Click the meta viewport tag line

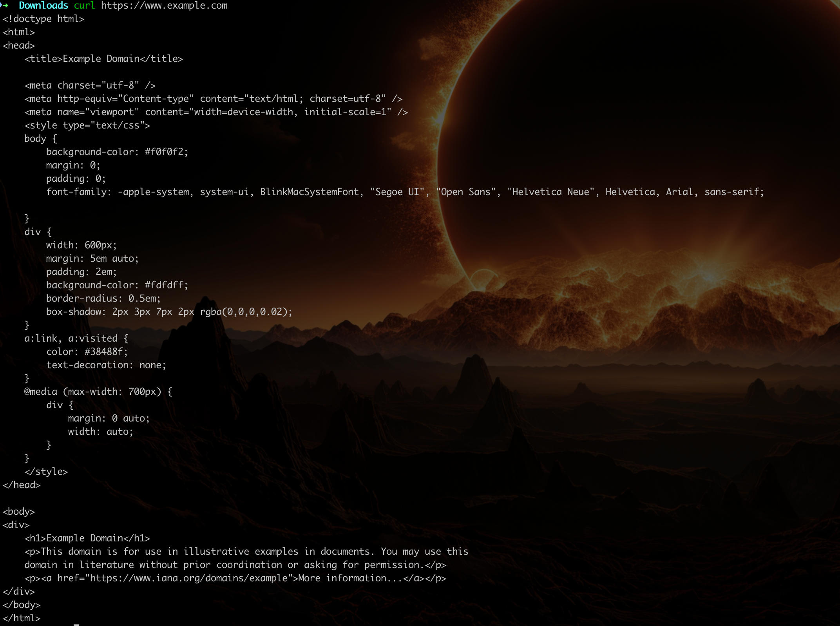pos(216,112)
